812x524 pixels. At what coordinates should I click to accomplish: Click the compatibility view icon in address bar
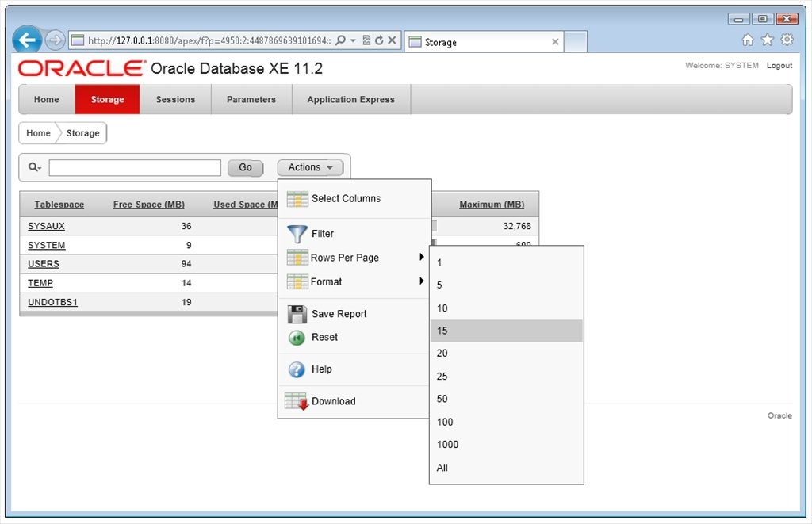pos(366,40)
